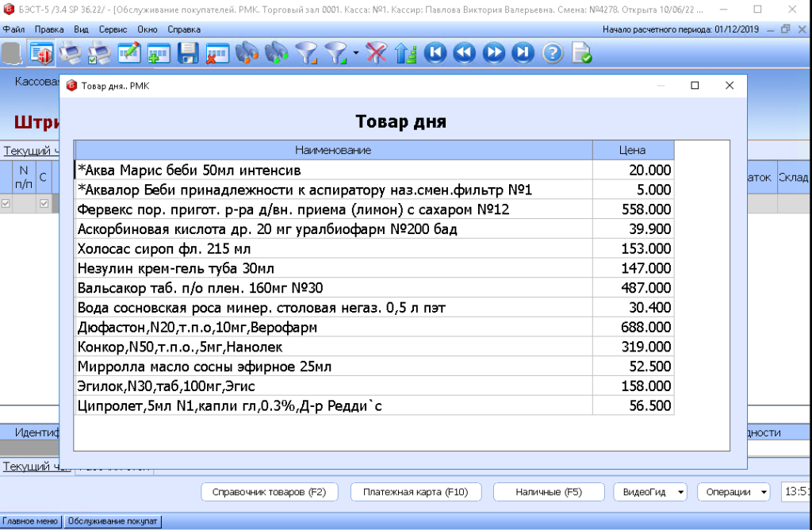Open the Справка menu
This screenshot has width=812, height=530.
(x=184, y=29)
